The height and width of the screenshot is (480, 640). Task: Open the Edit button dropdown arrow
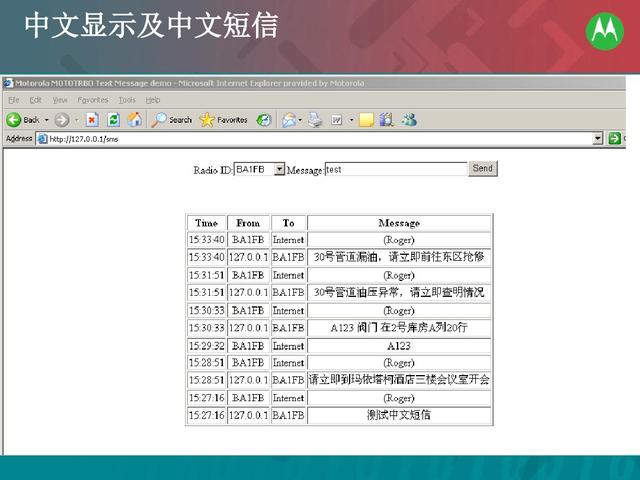coord(351,120)
